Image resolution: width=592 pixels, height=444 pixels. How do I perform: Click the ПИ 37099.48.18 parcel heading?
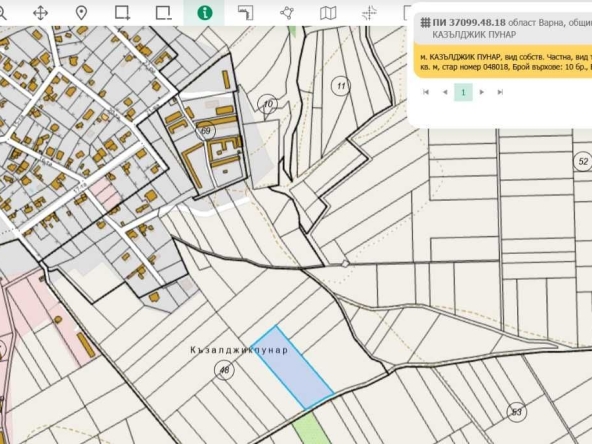[x=469, y=23]
